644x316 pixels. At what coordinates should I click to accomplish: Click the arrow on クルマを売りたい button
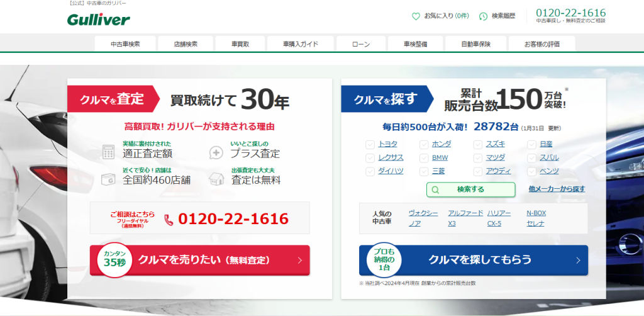(x=300, y=260)
